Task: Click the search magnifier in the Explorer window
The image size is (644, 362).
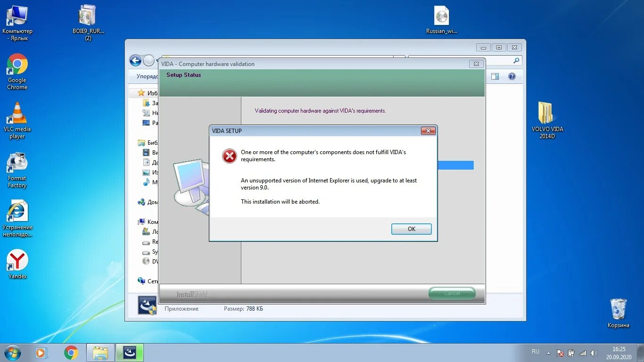Action: 516,60
